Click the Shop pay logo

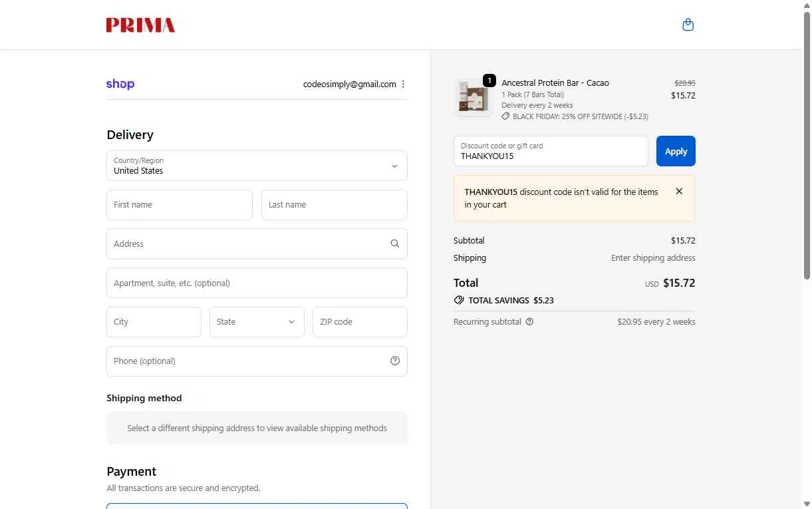(x=120, y=84)
